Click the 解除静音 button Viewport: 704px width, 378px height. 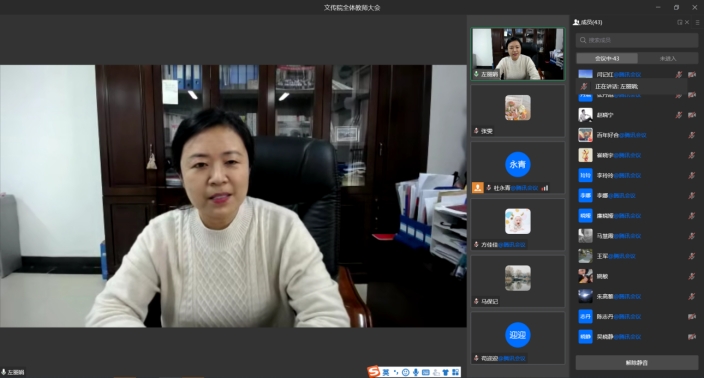point(637,362)
